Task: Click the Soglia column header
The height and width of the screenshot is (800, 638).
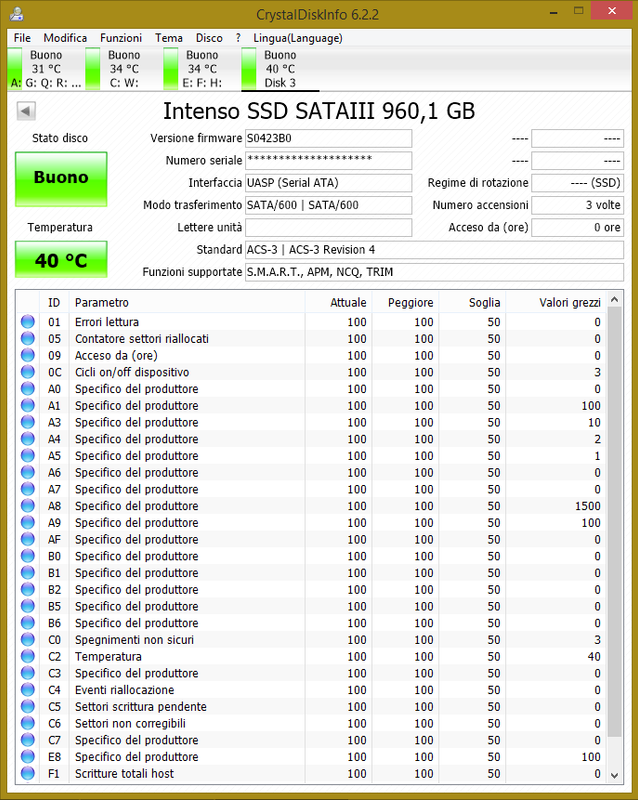Action: pos(472,303)
